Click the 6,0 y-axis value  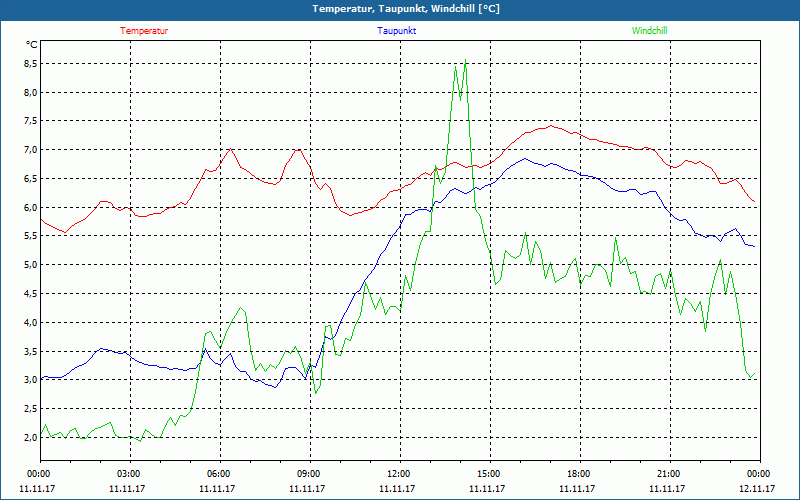(x=31, y=207)
